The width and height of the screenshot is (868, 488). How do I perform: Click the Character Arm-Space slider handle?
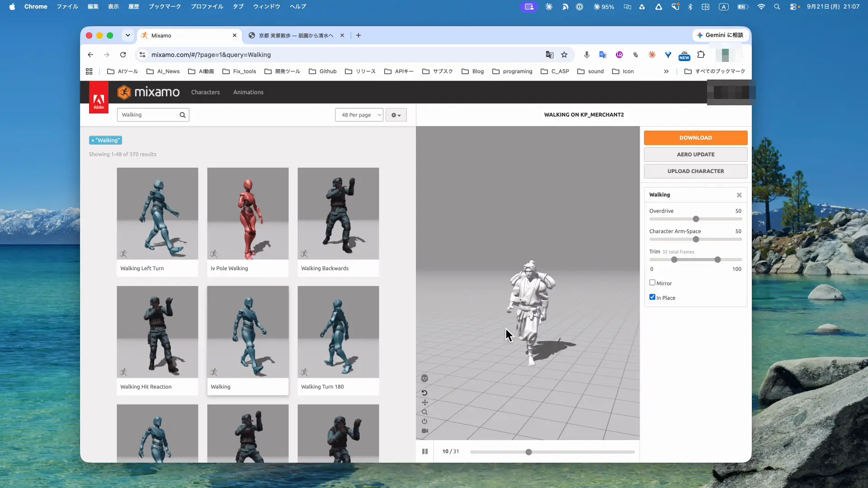[x=696, y=239]
